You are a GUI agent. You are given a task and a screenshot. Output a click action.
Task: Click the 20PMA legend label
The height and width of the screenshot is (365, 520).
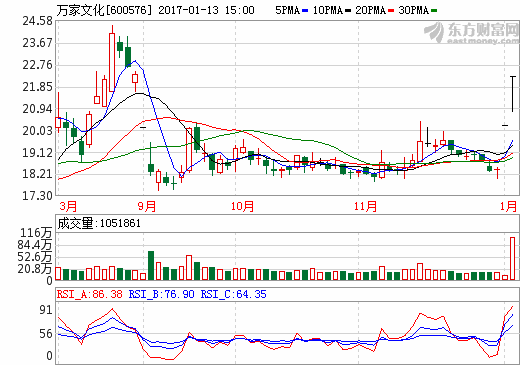[x=370, y=10]
